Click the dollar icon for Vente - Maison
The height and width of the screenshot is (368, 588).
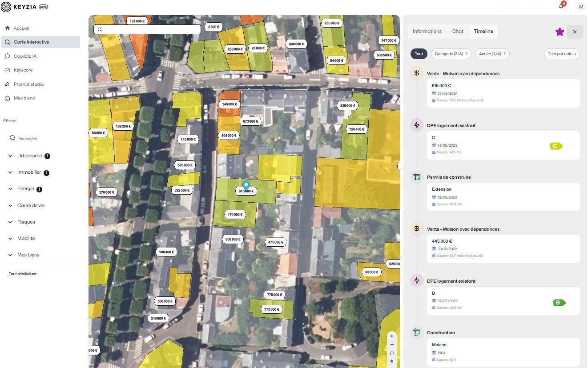tap(417, 73)
